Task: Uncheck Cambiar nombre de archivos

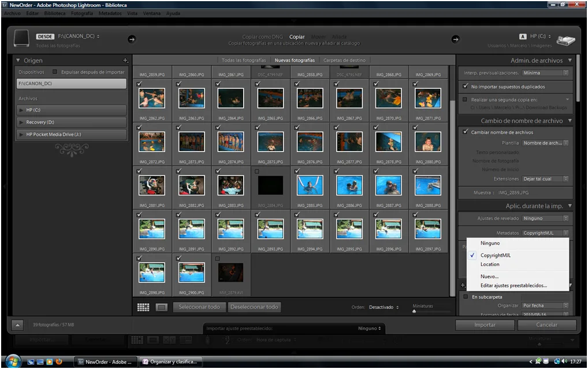Action: 466,131
